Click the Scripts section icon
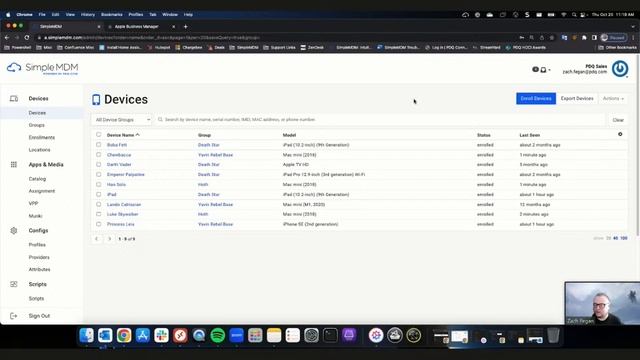 coord(13,284)
